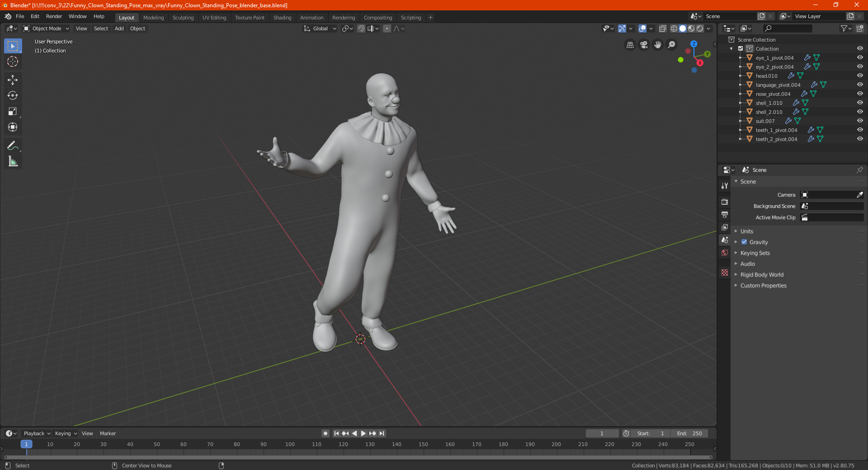Open the Render properties tab

point(725,202)
